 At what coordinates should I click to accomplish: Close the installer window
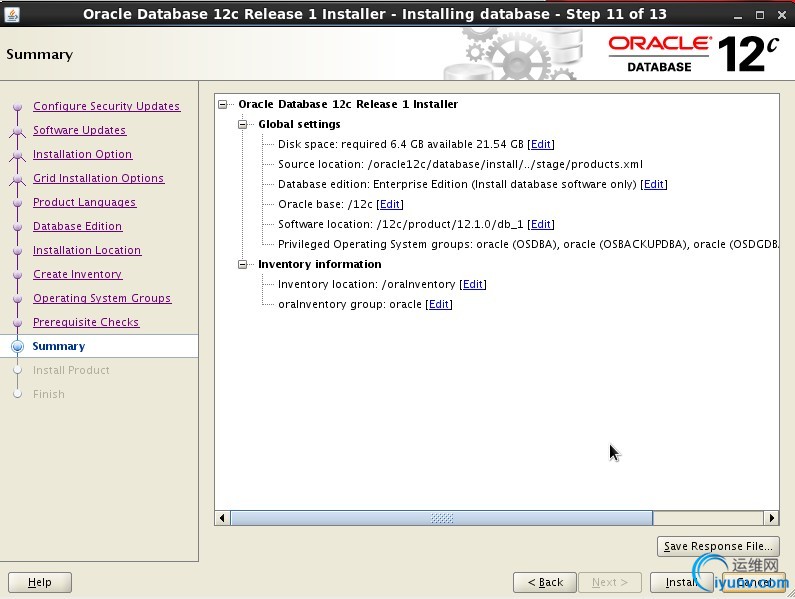pyautogui.click(x=782, y=15)
